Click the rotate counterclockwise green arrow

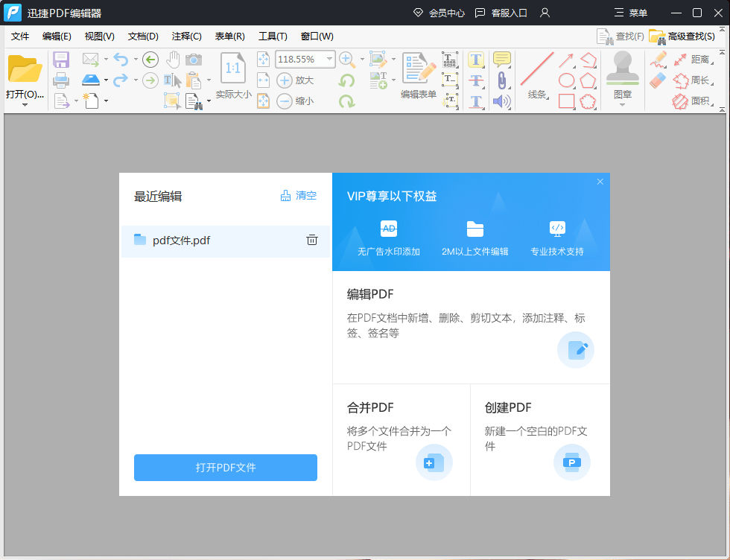coord(347,80)
